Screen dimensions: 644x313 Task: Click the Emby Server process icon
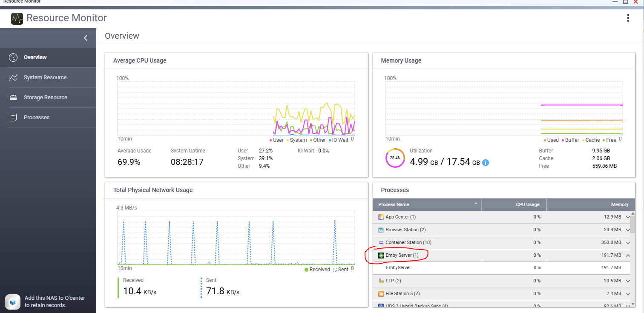click(381, 256)
